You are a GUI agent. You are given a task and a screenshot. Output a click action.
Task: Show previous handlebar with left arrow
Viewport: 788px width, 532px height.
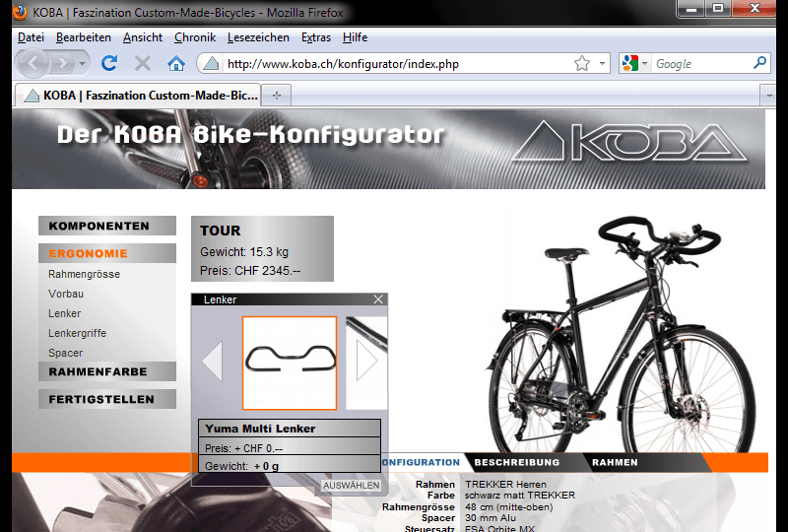[x=213, y=360]
